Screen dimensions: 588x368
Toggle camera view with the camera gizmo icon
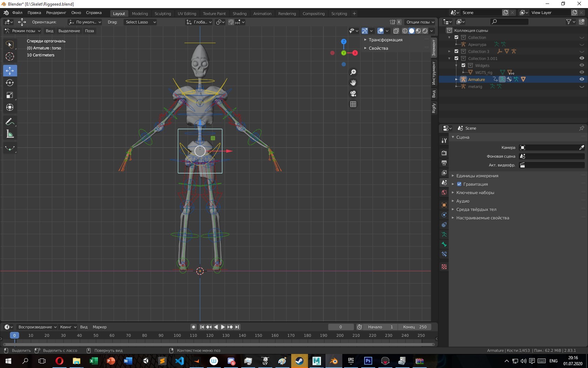point(353,94)
